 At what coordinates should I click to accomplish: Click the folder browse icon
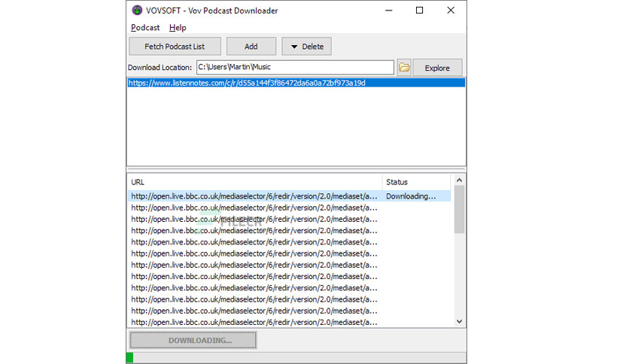coord(404,68)
